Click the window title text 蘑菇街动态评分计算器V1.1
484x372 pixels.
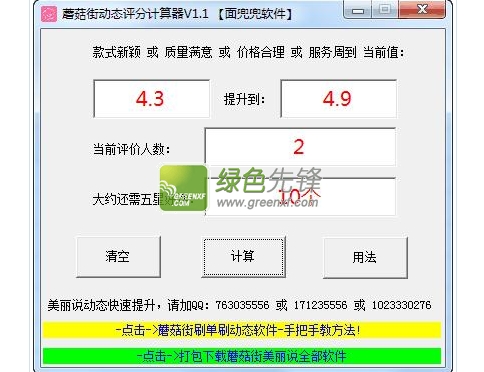click(135, 14)
